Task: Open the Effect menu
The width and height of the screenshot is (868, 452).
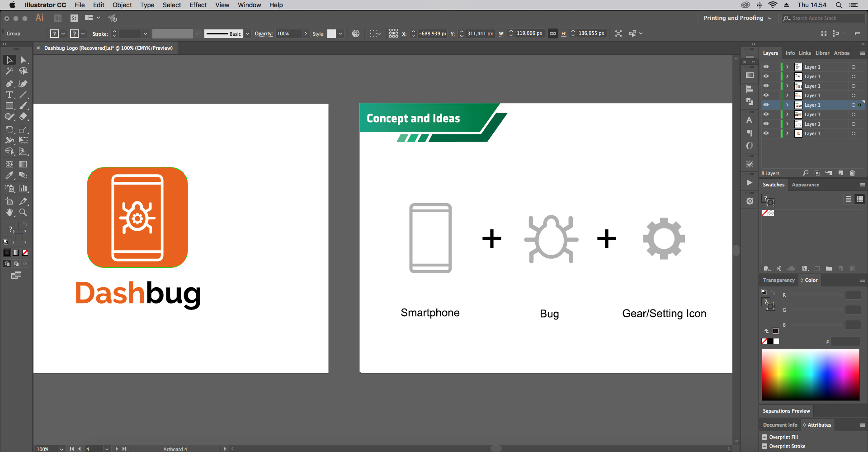Action: 198,5
